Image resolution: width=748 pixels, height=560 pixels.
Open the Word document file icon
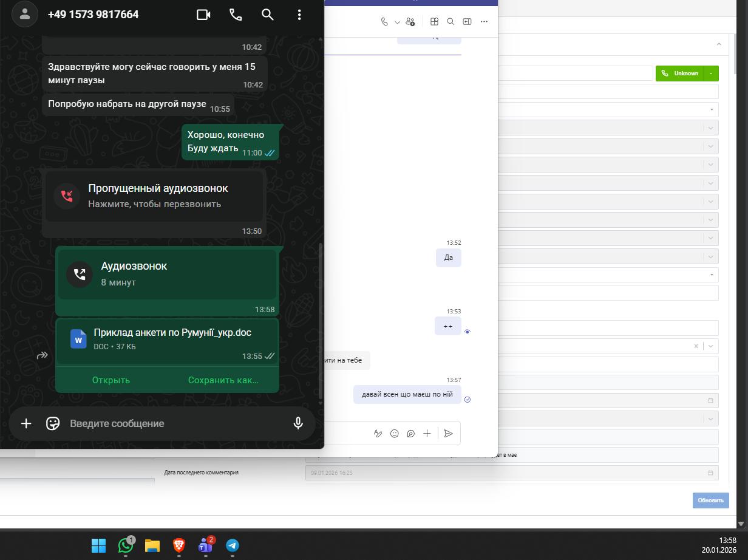coord(79,339)
